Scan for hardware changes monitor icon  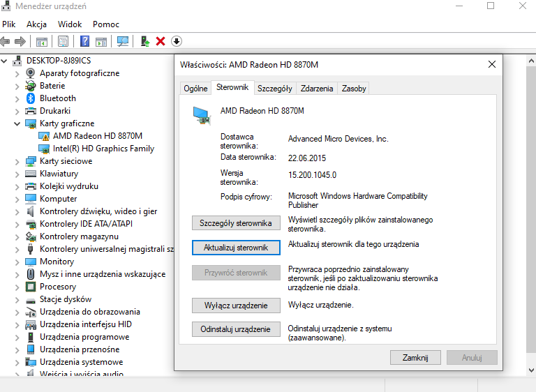pos(123,42)
